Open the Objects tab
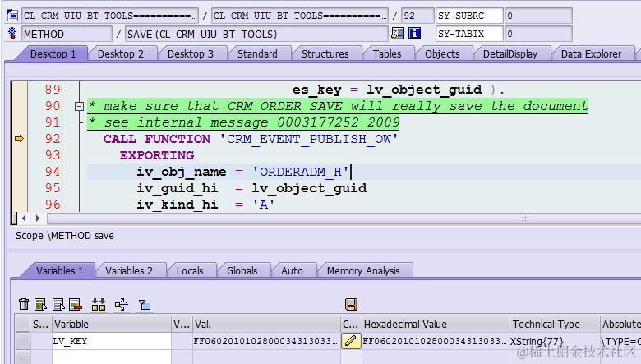The height and width of the screenshot is (364, 641). click(442, 54)
